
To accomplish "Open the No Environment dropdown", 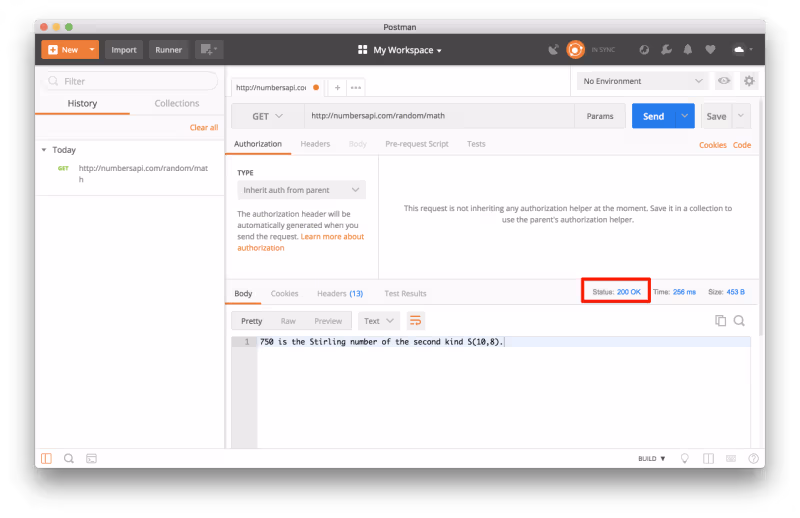I will 642,81.
